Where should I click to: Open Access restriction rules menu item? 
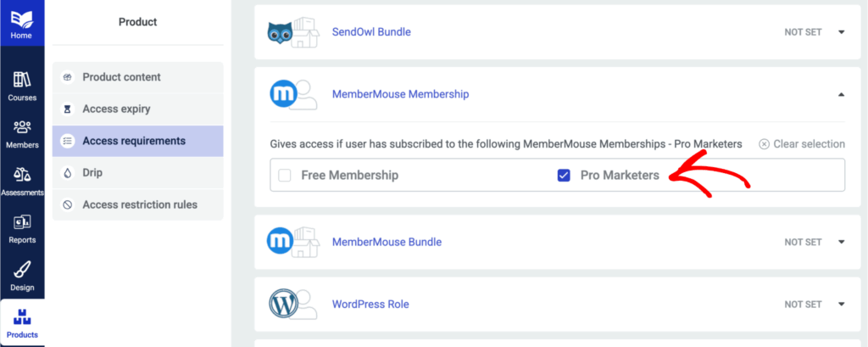pos(139,204)
